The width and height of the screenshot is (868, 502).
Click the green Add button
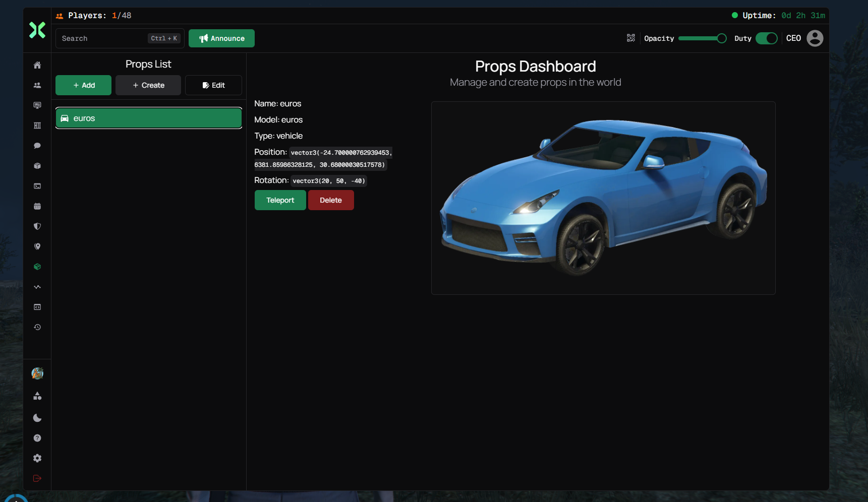point(83,85)
